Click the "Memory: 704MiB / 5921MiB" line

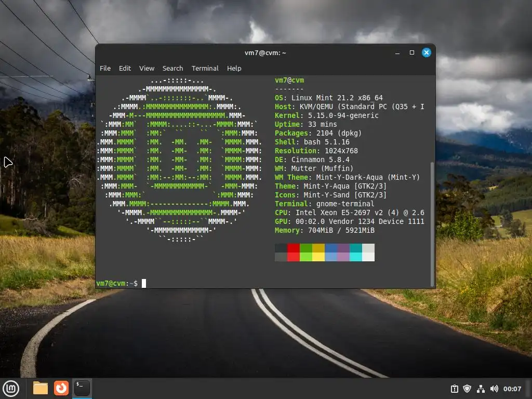point(324,230)
